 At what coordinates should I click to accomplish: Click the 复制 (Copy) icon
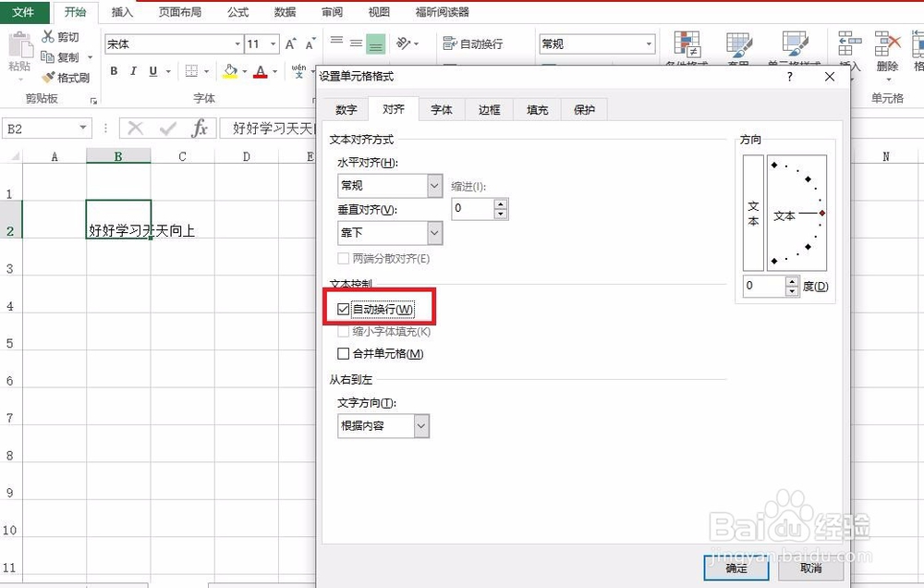tap(61, 56)
